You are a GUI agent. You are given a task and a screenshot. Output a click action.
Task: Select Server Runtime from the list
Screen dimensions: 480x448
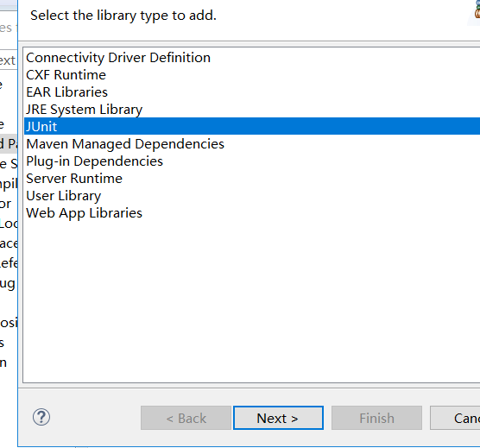(x=74, y=179)
